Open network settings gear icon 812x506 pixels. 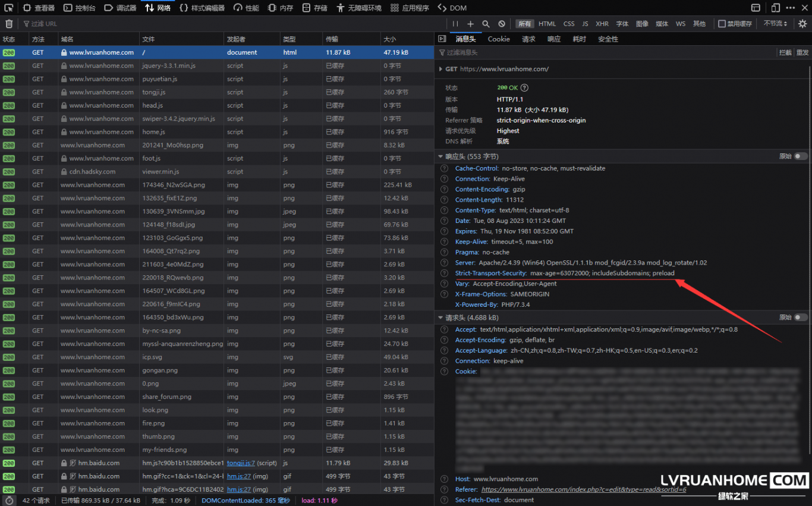(802, 24)
